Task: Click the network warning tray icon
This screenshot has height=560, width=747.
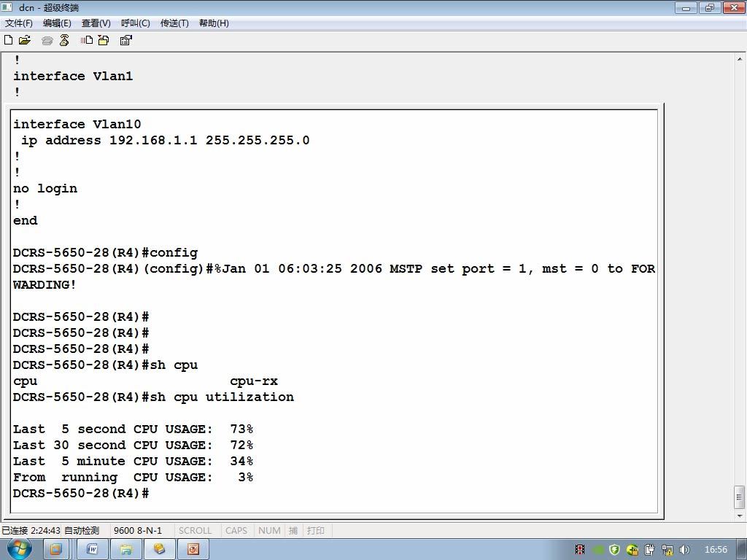Action: pyautogui.click(x=667, y=550)
